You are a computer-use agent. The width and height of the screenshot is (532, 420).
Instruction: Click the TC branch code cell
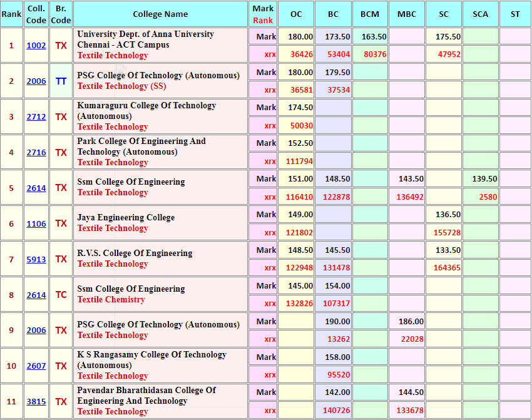tap(61, 295)
